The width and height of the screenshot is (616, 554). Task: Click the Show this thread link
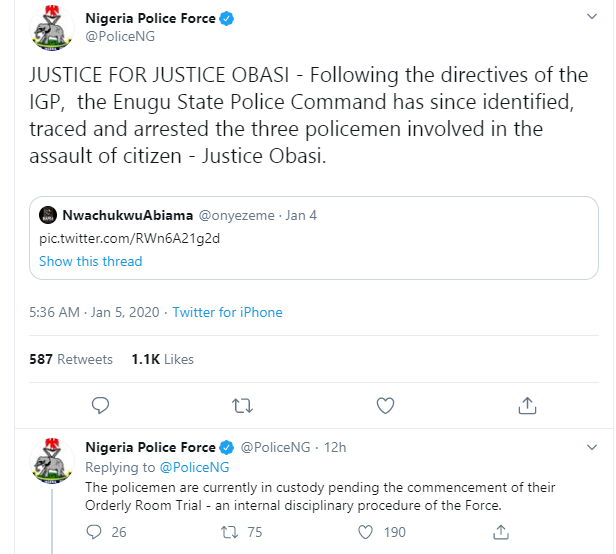(x=90, y=261)
